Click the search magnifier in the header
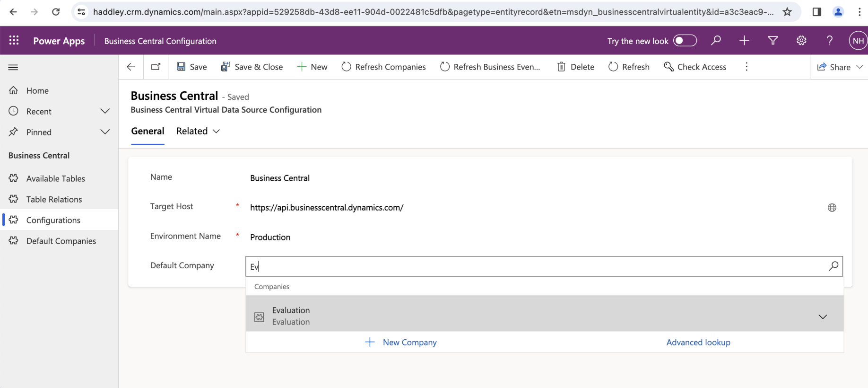The width and height of the screenshot is (868, 388). [716, 41]
